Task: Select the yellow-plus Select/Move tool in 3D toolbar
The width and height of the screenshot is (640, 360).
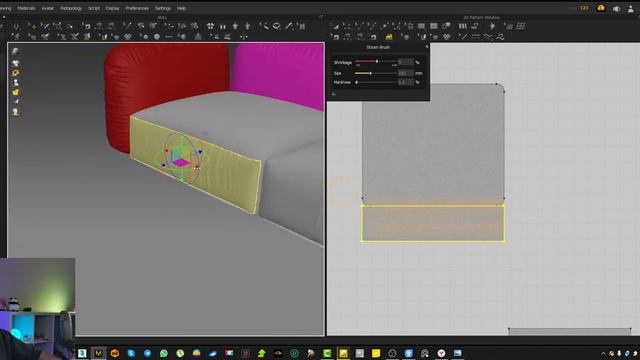Action: 32,27
